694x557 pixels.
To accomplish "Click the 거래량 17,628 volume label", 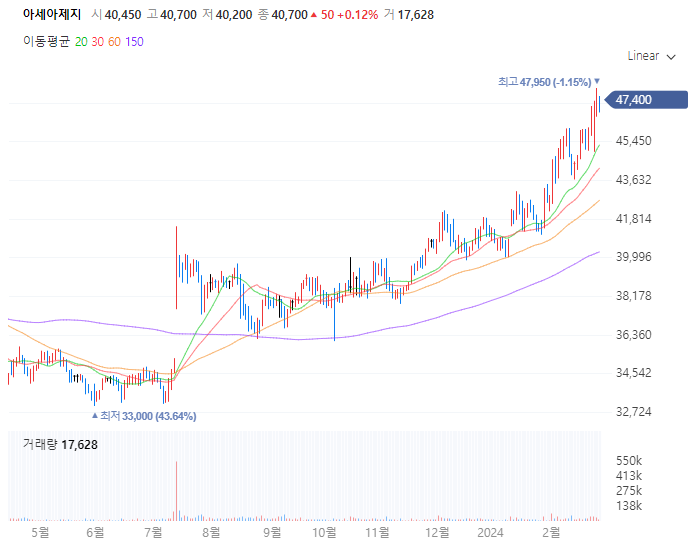I will [x=60, y=445].
